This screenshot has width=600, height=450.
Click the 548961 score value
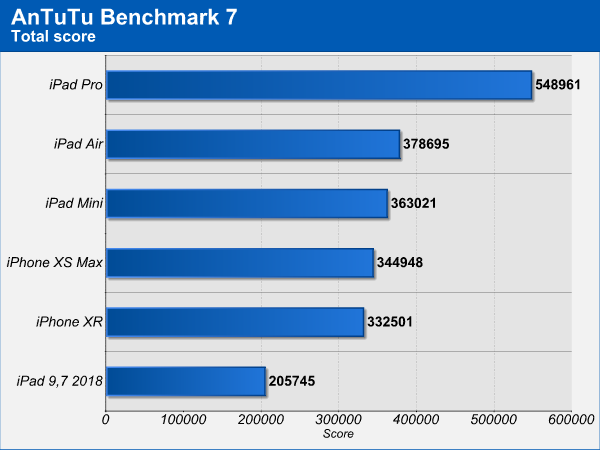(558, 85)
